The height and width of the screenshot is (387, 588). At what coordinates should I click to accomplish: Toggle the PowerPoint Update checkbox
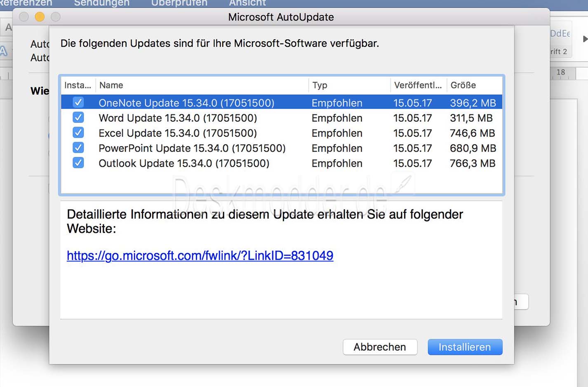tap(78, 148)
